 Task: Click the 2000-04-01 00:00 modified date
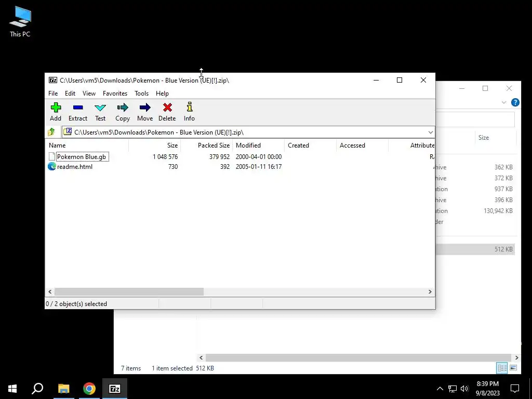click(x=259, y=156)
